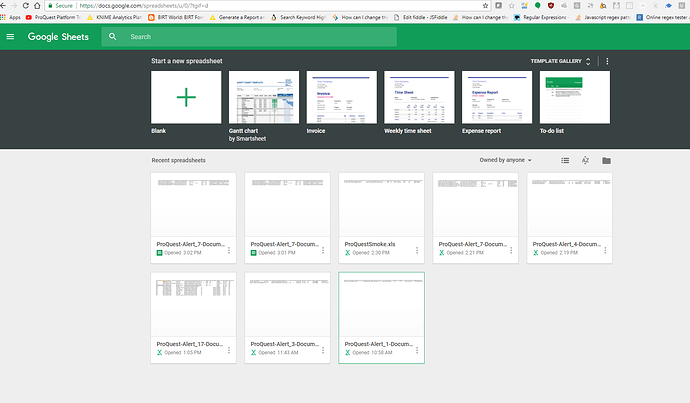Open the Owned by anyone dropdown
Viewport: 690px width, 403px height.
(506, 160)
